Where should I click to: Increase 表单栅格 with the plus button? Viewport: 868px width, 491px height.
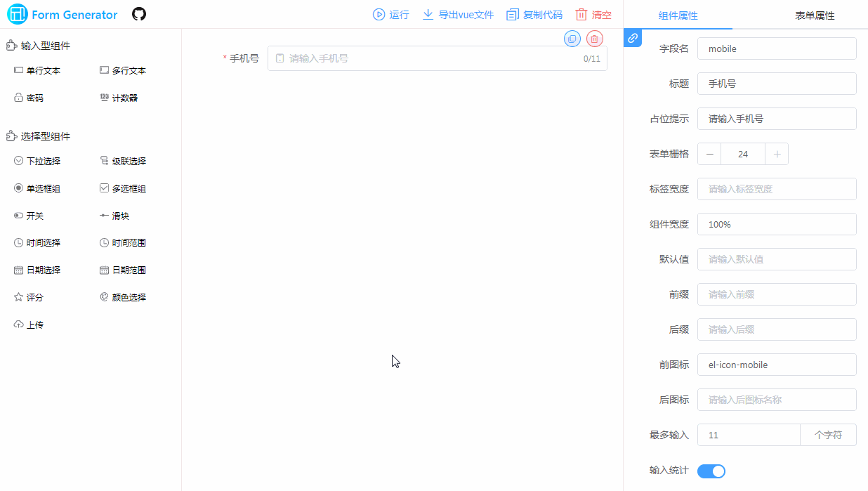[x=776, y=154]
